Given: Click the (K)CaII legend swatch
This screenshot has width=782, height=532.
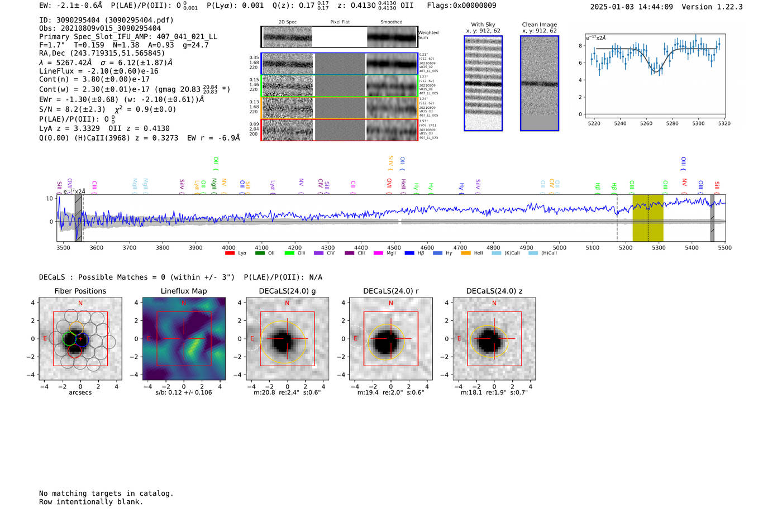Looking at the screenshot, I should (497, 253).
